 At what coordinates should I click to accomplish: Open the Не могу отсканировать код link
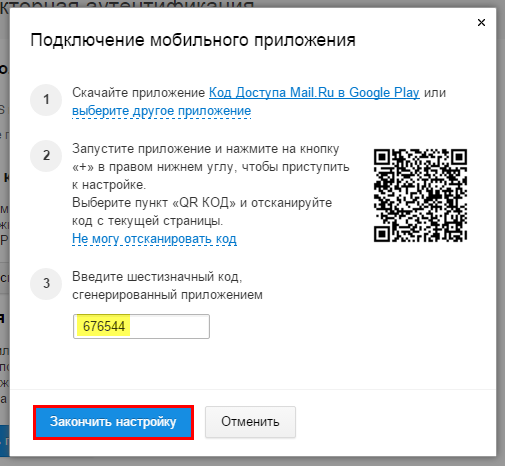coord(154,239)
